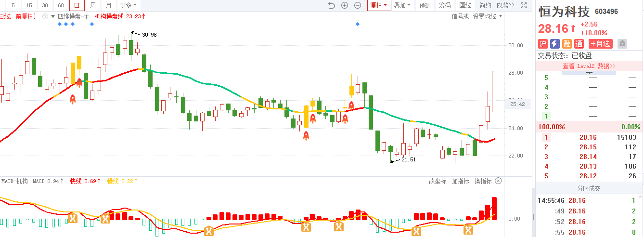Expand the 四维操盘-主 indicator dropdown arrow
Screen dimensions: 644x237
pyautogui.click(x=53, y=16)
